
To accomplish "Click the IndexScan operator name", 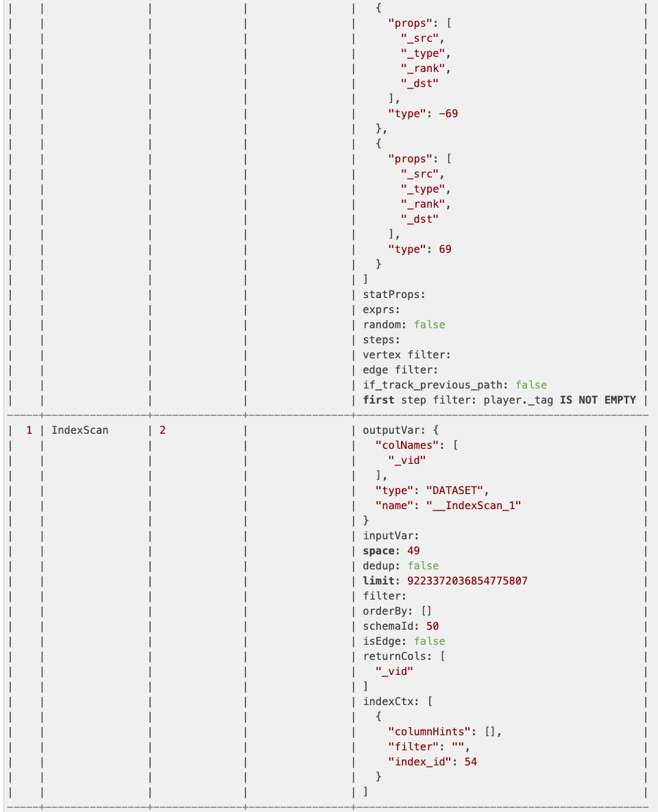I will pyautogui.click(x=80, y=430).
